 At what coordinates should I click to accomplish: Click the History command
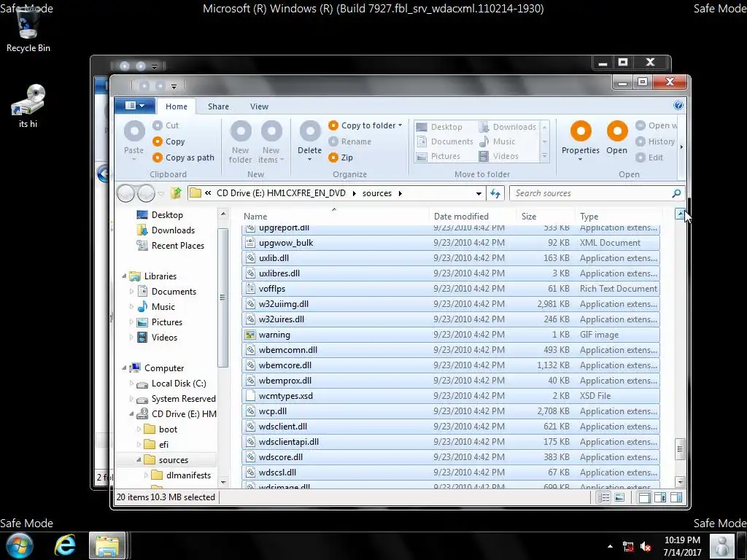pos(656,141)
